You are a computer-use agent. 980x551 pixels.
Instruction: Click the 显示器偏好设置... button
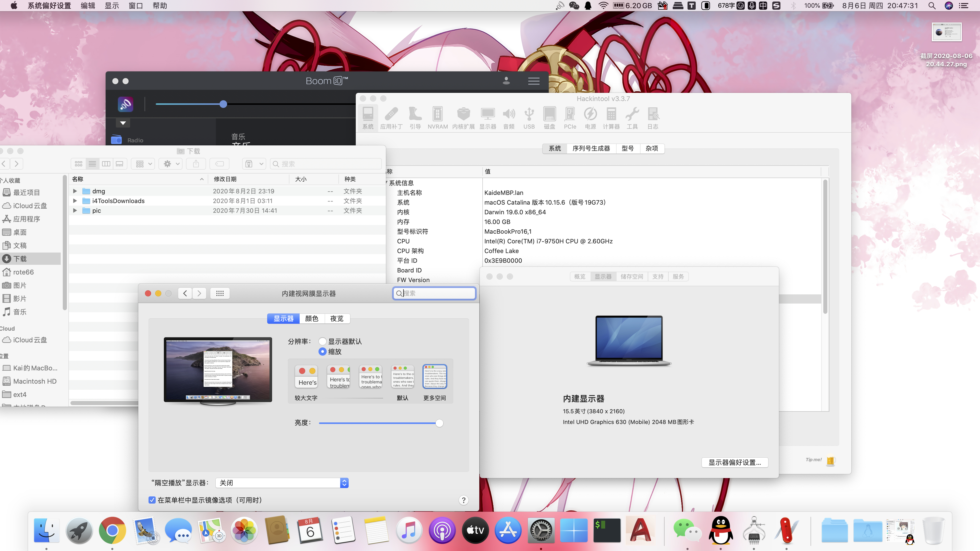click(x=735, y=462)
